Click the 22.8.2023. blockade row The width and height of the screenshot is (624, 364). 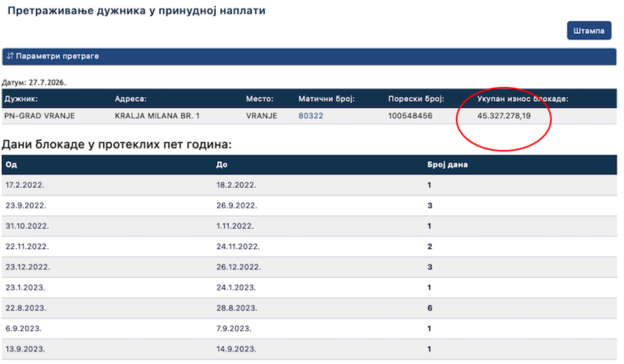pos(309,308)
